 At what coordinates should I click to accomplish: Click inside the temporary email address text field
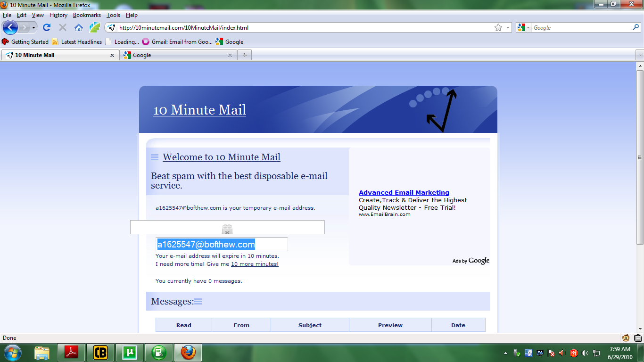[222, 244]
